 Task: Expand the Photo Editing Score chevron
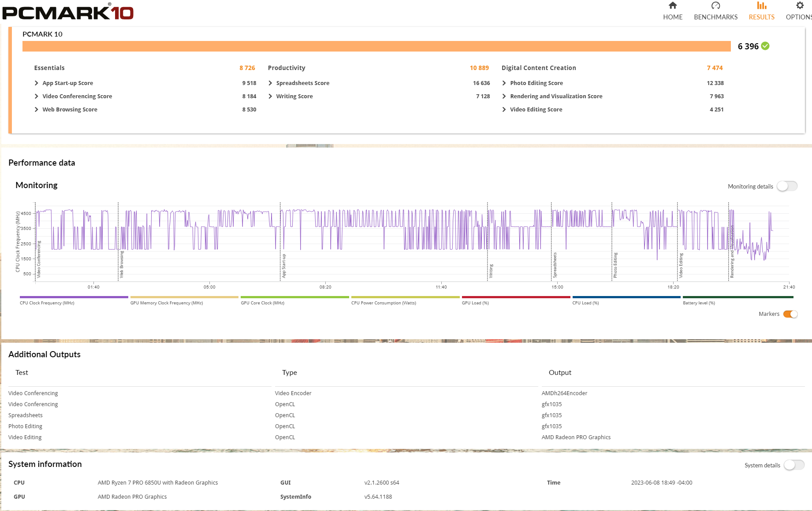pyautogui.click(x=504, y=83)
